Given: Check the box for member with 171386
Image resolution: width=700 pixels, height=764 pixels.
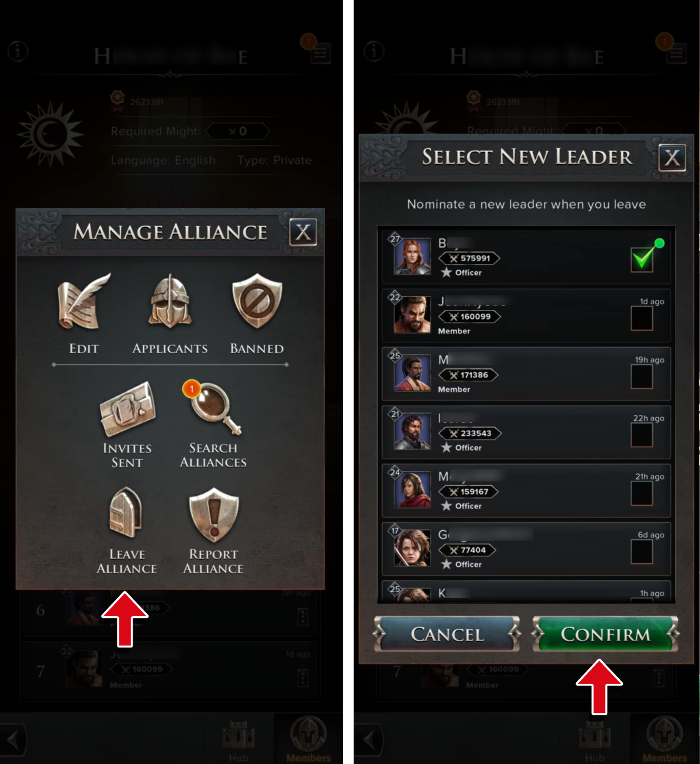Looking at the screenshot, I should (x=642, y=376).
